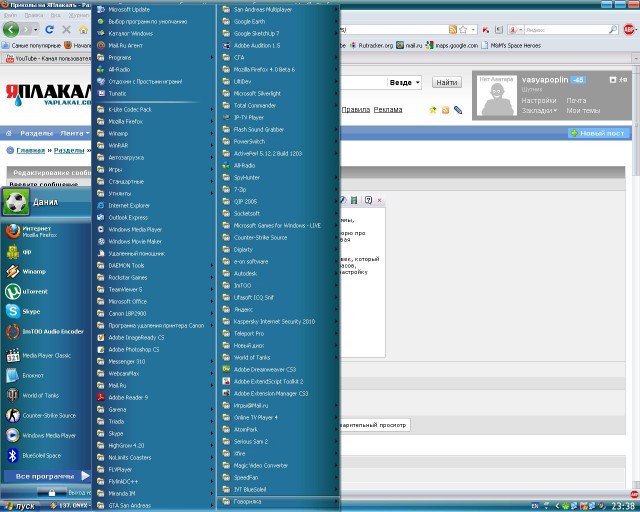Bookmark page with star icon in address bar
This screenshot has width=640, height=512.
coord(463,29)
